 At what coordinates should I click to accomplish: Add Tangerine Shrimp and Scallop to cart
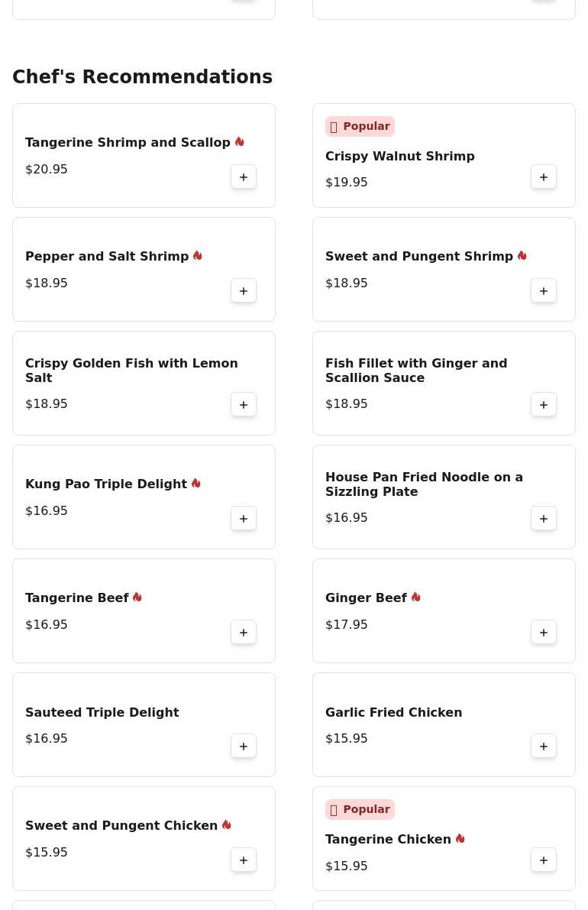point(244,177)
